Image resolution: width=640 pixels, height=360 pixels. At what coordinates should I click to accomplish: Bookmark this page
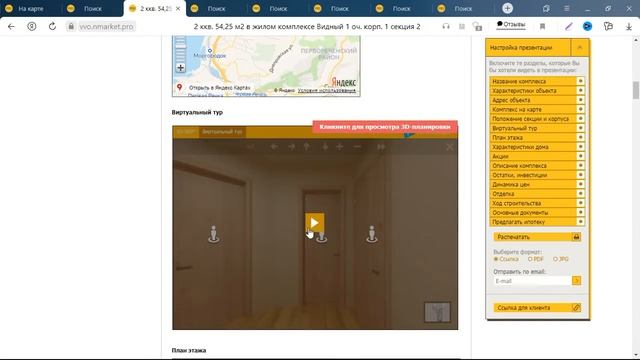542,27
